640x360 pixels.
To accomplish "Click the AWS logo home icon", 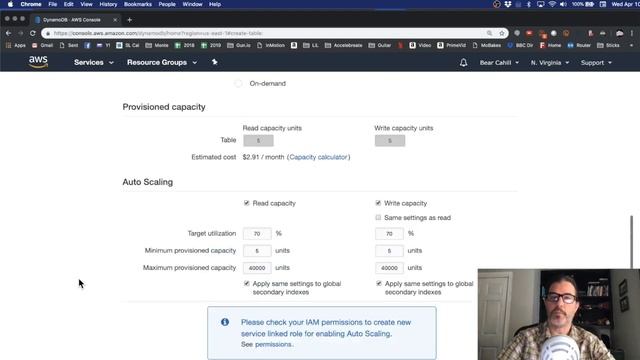I will pos(38,62).
